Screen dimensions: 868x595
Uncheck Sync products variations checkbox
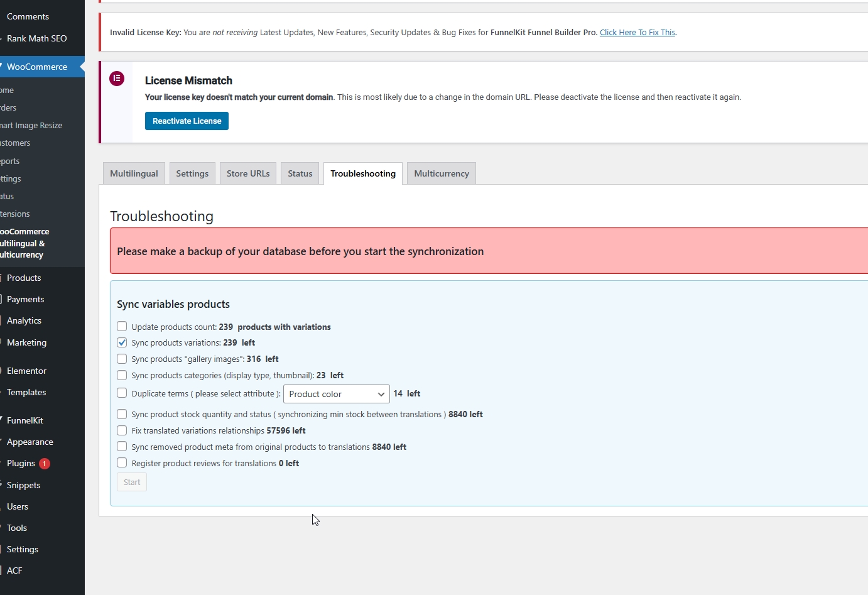pyautogui.click(x=122, y=342)
